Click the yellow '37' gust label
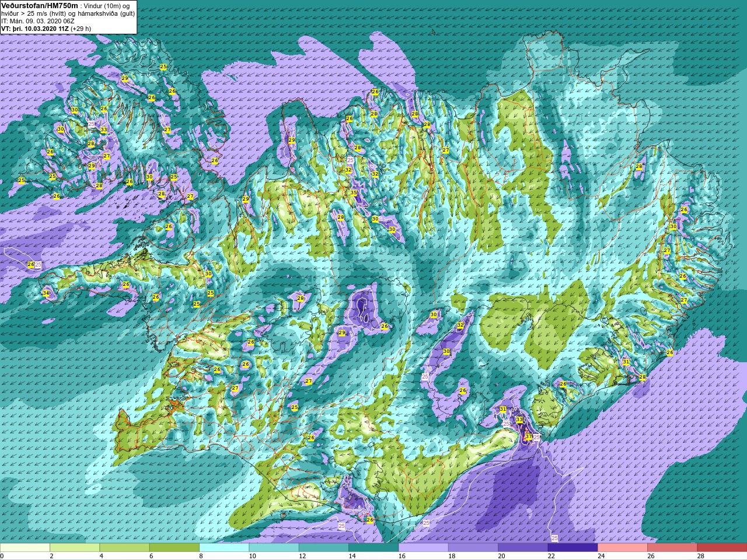This screenshot has height=560, width=747. [529, 436]
